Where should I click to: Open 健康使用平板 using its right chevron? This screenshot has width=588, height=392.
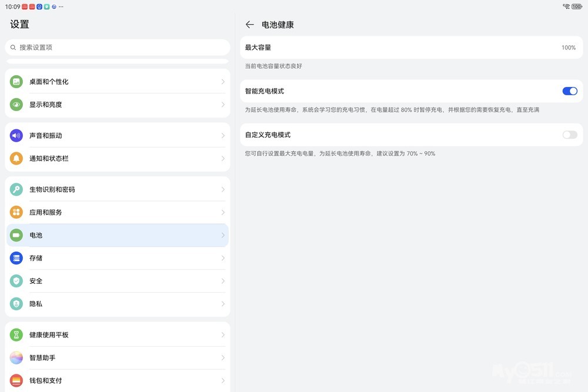pos(223,335)
